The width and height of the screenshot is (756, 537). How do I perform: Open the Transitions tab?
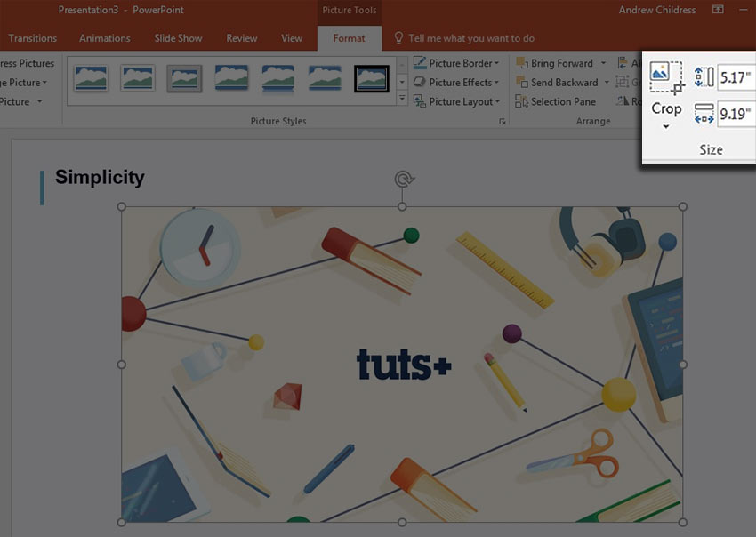pos(32,38)
